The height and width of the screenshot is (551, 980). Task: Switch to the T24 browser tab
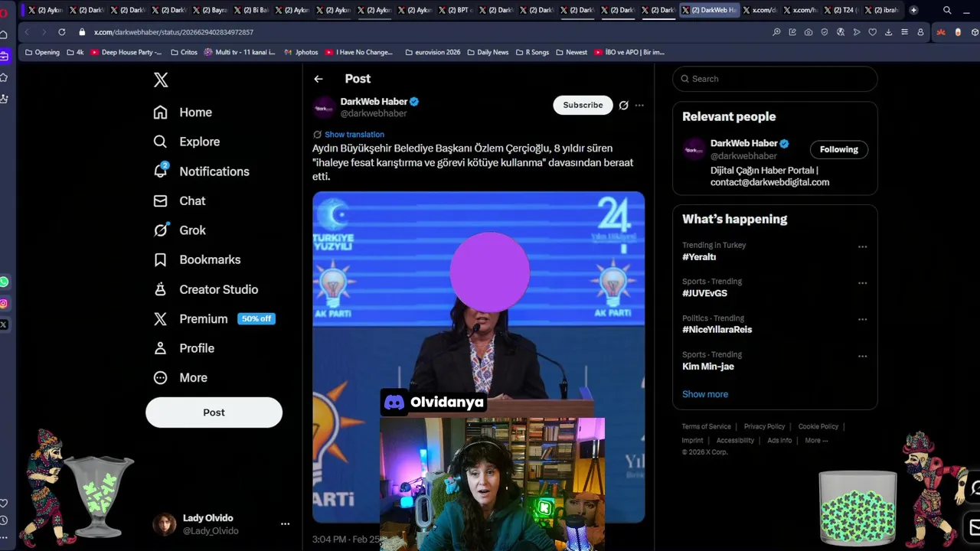[x=841, y=10]
